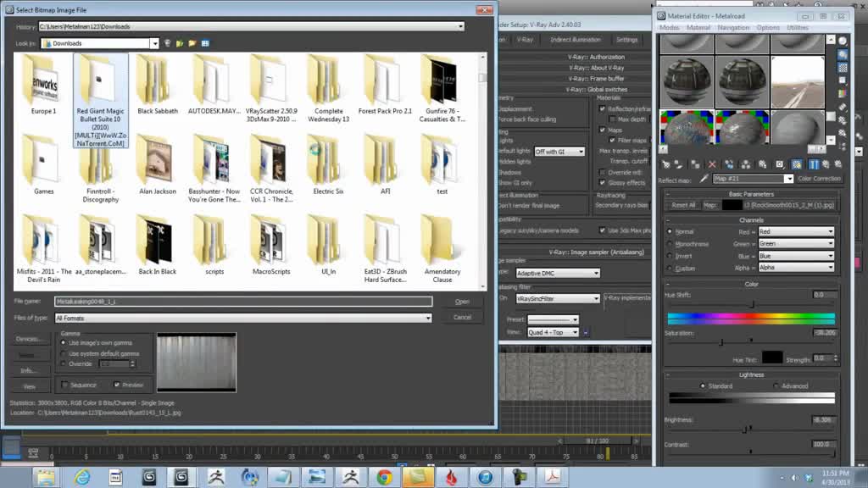The height and width of the screenshot is (488, 868).
Task: Click the Put to Library icon
Action: click(x=762, y=164)
